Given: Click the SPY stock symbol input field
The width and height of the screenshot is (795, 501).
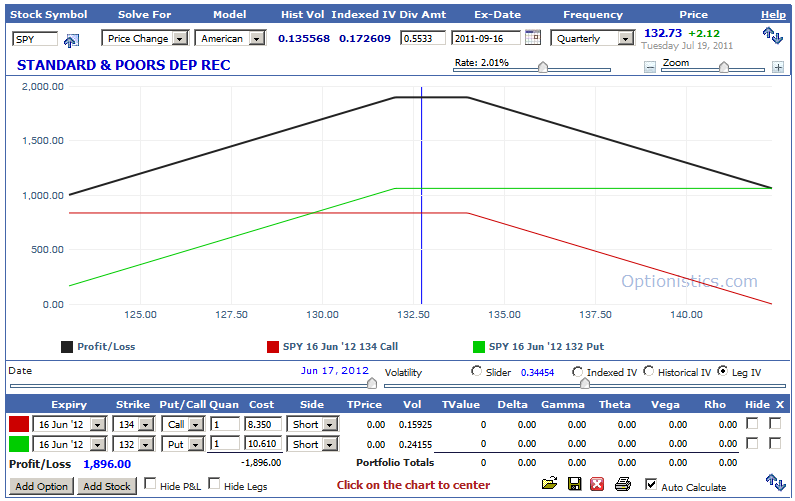Looking at the screenshot, I should 35,39.
